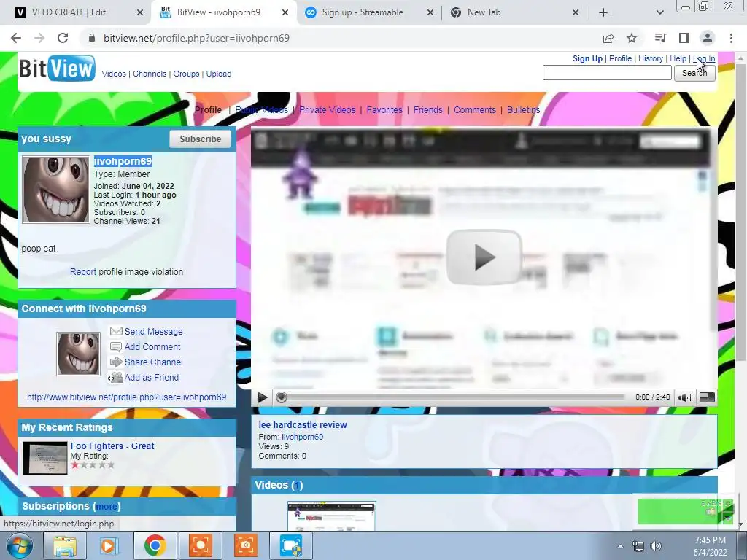Mute video with speaker icon
The image size is (747, 560).
click(685, 397)
